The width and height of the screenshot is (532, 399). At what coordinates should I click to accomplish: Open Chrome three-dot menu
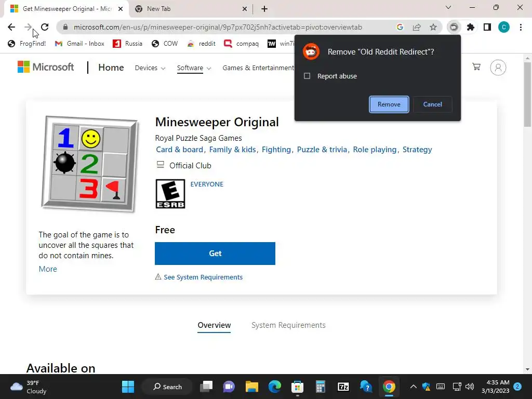521,27
